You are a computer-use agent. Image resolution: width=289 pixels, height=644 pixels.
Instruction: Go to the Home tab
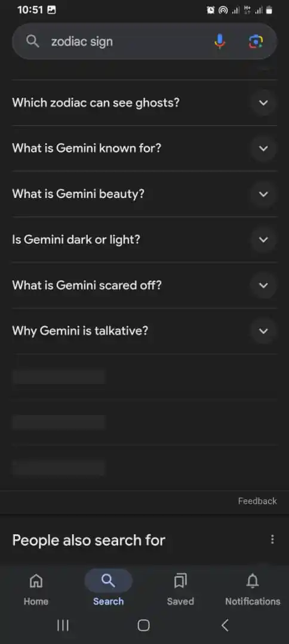coord(36,589)
